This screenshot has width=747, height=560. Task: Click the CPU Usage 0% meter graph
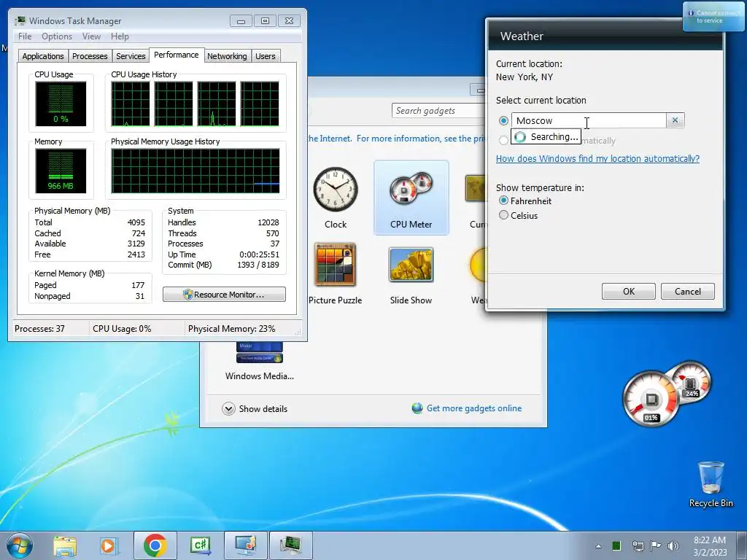(x=61, y=104)
